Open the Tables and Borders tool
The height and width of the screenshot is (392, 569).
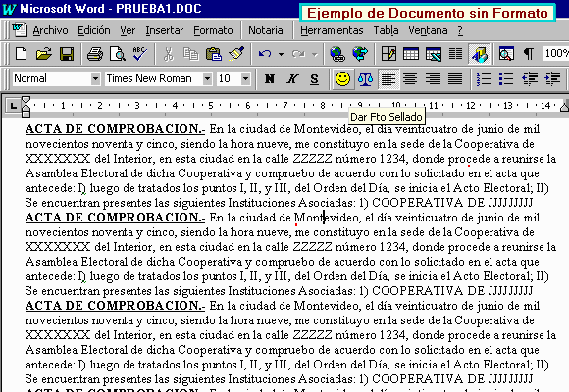coord(388,54)
